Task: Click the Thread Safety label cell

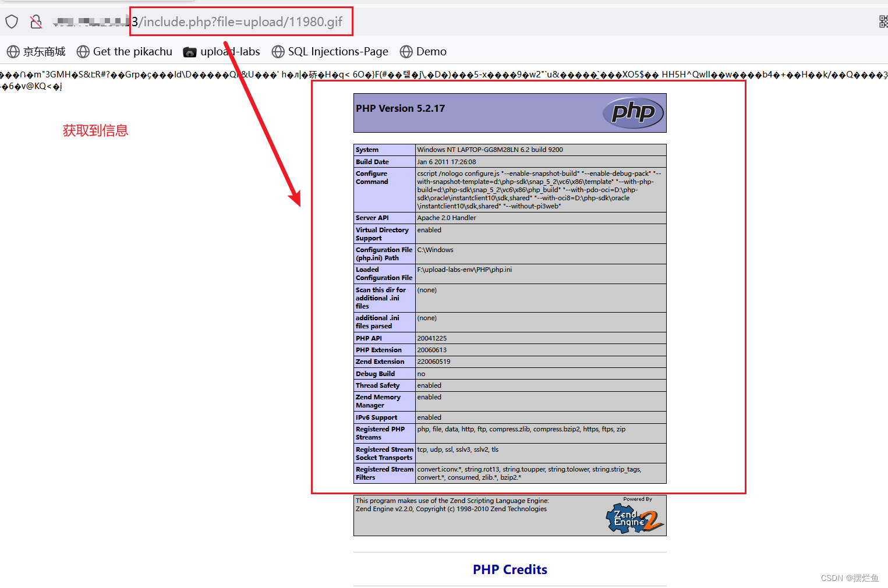Action: [384, 385]
